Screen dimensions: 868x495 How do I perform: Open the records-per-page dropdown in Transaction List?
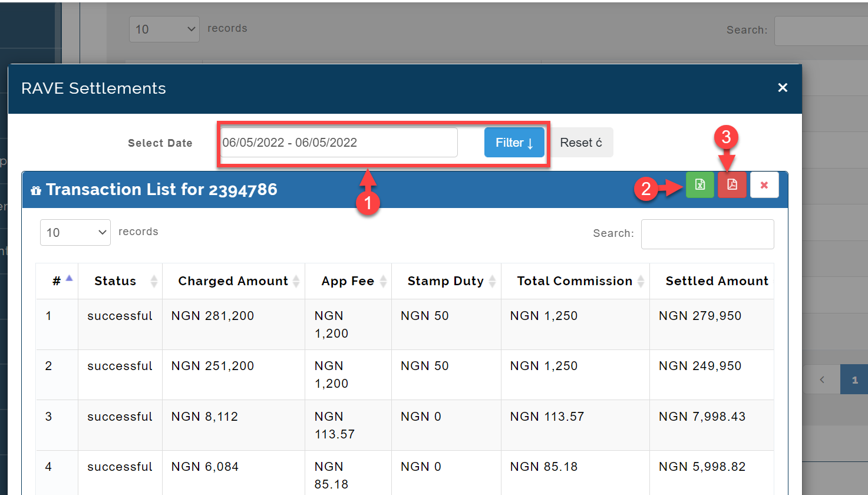point(75,232)
